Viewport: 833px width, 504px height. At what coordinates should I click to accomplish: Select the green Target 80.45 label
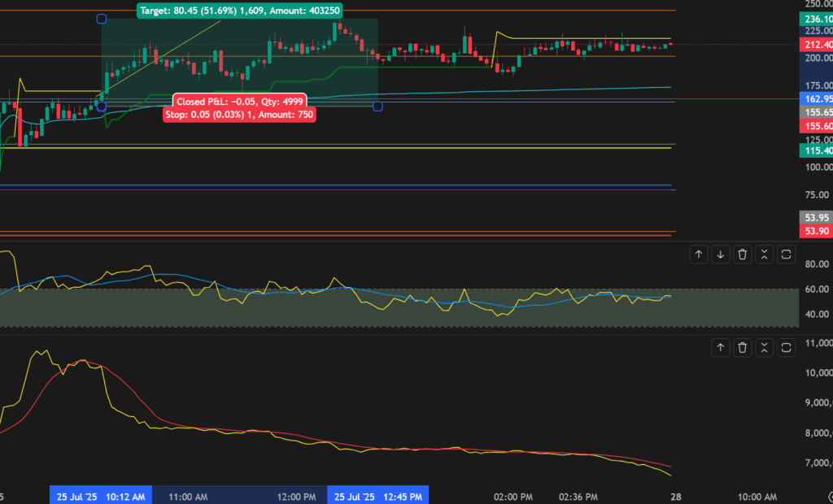click(240, 11)
